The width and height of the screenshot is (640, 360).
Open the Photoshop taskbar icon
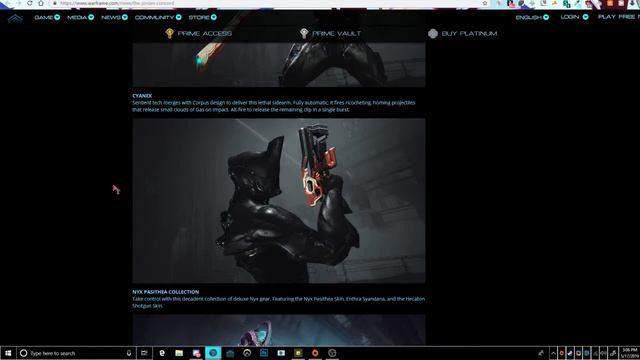(264, 353)
